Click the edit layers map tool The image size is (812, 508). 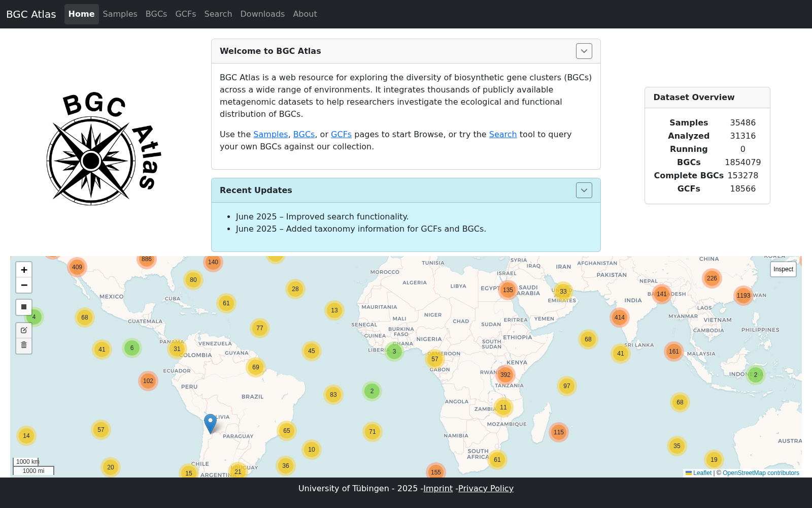tap(24, 330)
